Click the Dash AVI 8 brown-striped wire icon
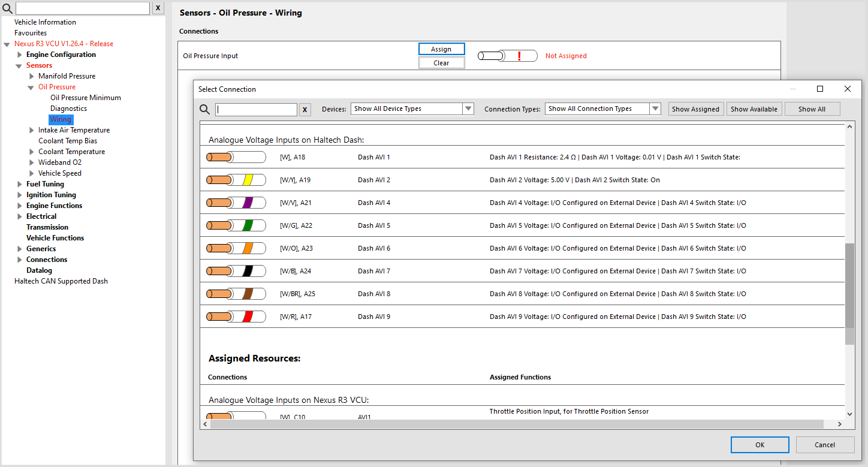This screenshot has width=868, height=467. point(236,294)
